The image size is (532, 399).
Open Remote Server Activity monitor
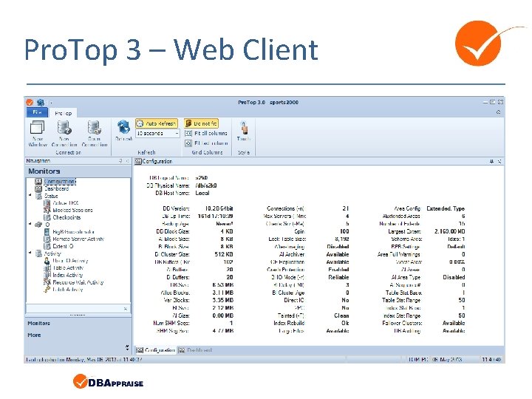78,239
